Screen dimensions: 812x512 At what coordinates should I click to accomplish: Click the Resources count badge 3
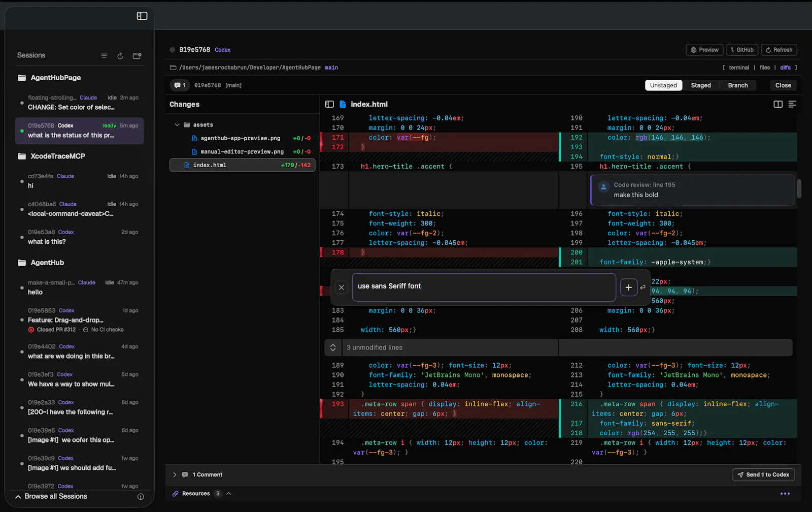point(218,494)
